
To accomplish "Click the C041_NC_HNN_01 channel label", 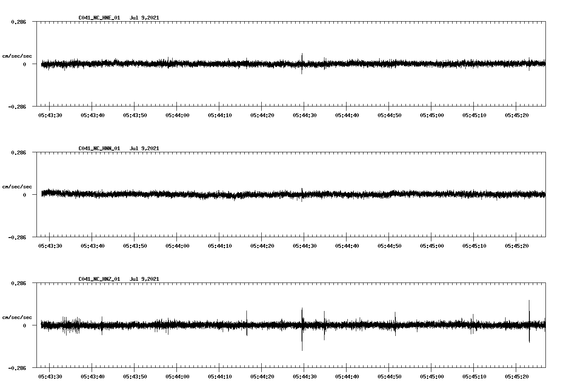I will point(99,148).
